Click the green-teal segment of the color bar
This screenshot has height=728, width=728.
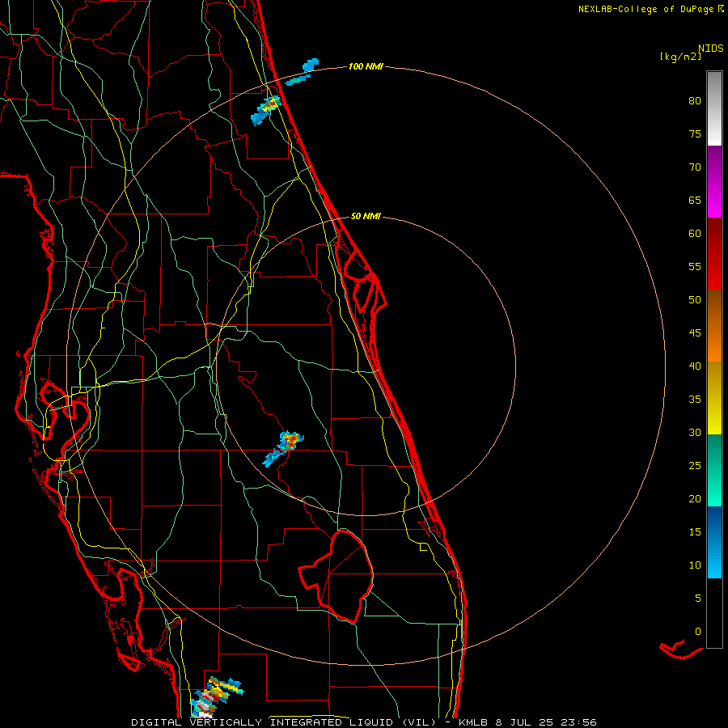click(714, 470)
